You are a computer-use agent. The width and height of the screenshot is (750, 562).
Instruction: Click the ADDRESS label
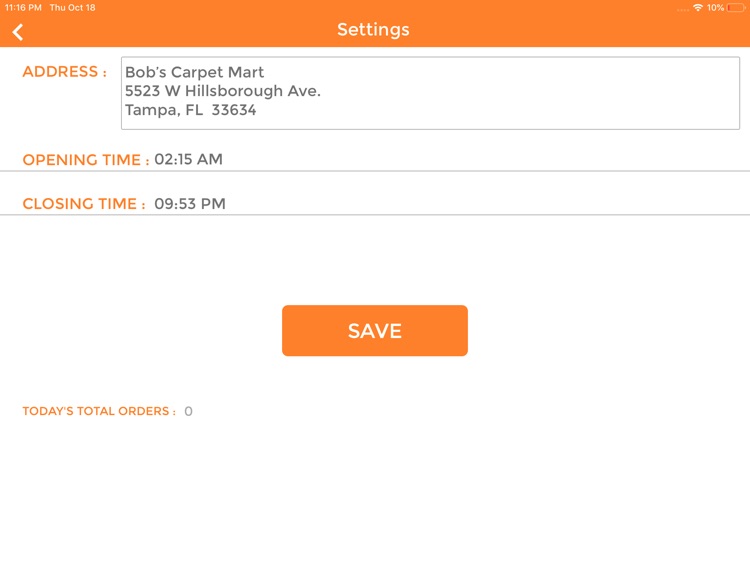64,72
